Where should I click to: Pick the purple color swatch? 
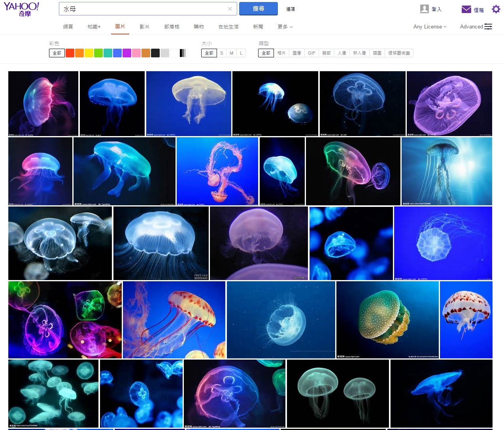pyautogui.click(x=127, y=53)
